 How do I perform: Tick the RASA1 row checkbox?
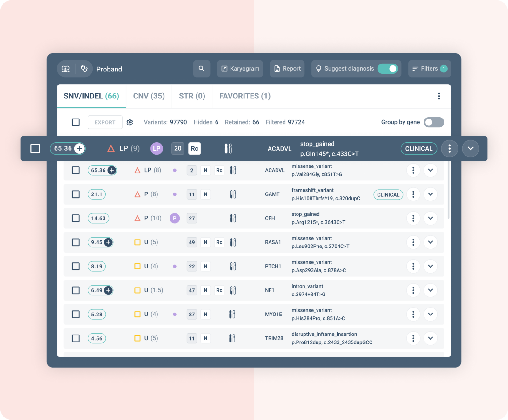[x=76, y=242]
